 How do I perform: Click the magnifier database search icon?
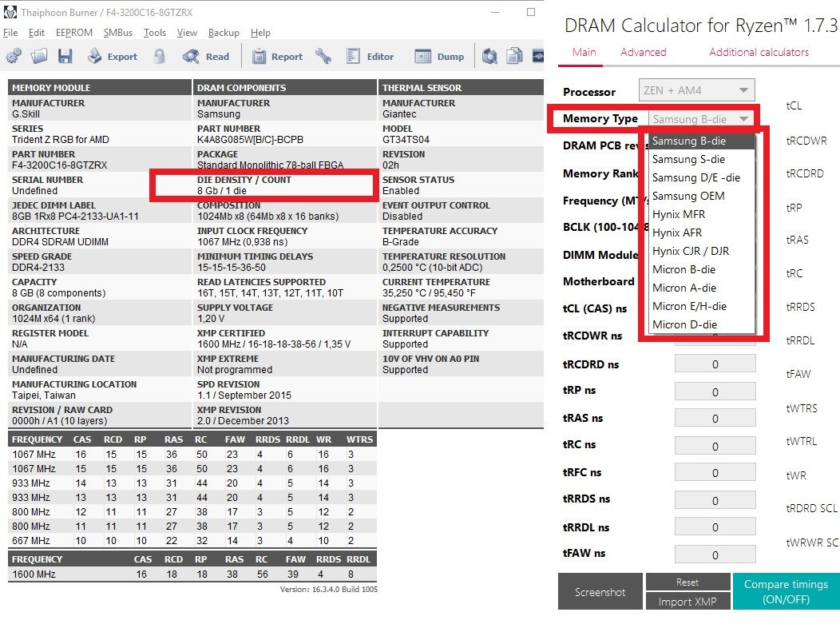pyautogui.click(x=489, y=56)
